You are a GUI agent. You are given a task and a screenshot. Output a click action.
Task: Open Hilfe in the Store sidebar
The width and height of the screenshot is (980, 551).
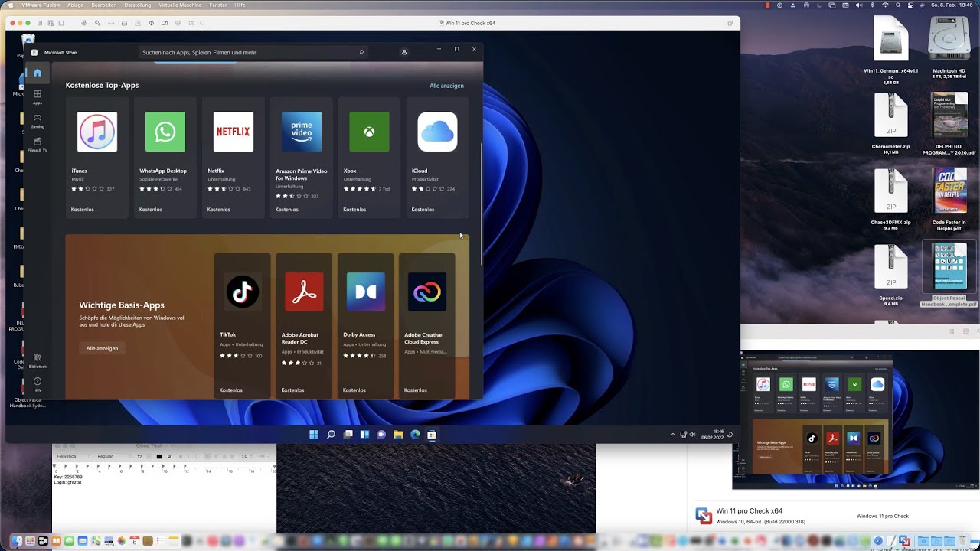tap(37, 383)
